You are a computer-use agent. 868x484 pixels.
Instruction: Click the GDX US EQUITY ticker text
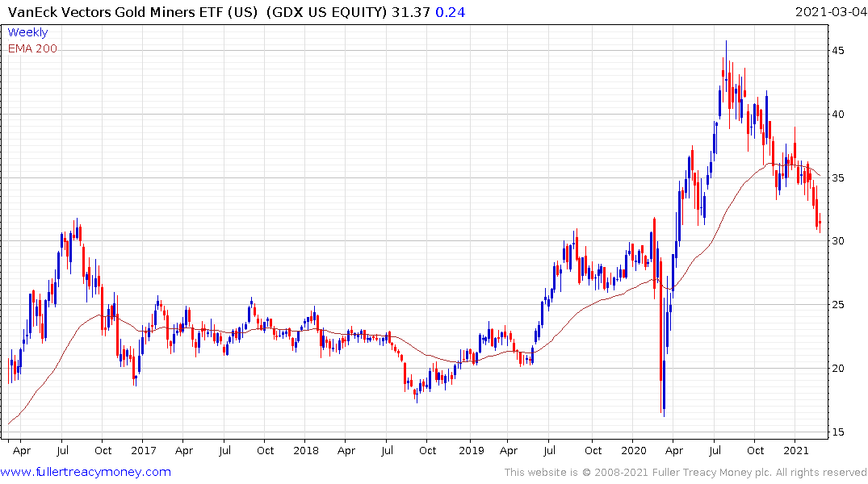pyautogui.click(x=326, y=12)
